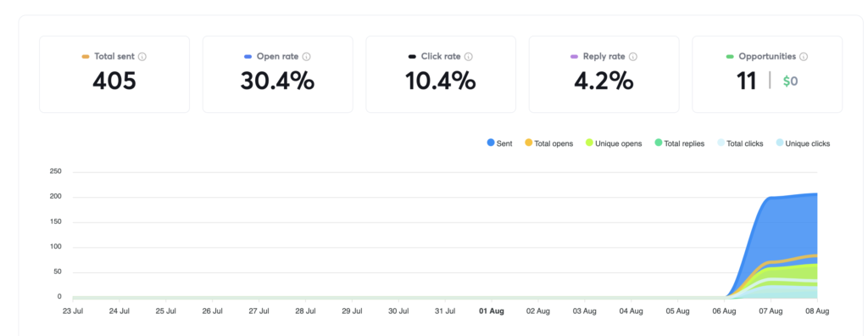Toggle the Total replies legend entry

click(679, 143)
